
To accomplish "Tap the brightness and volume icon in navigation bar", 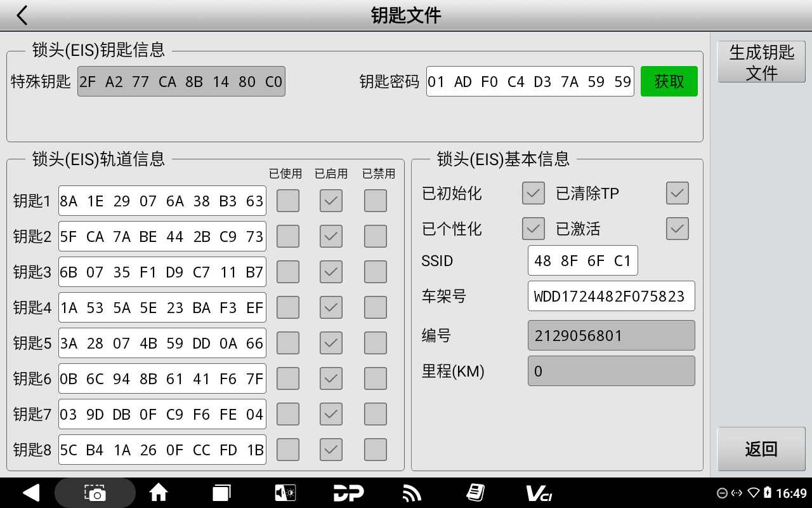I will click(x=285, y=493).
